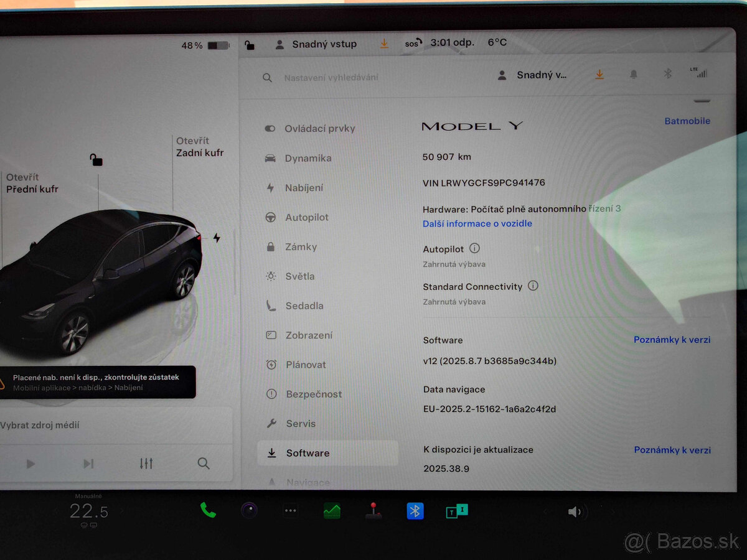
Task: Tap the notifications bell icon
Action: coord(633,74)
